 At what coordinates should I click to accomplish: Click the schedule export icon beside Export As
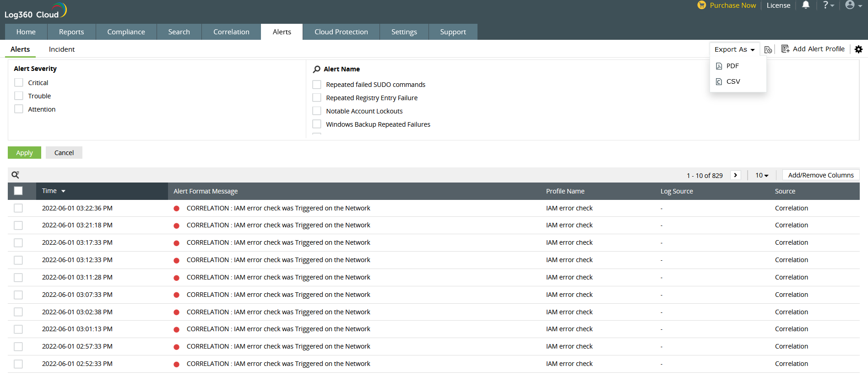pyautogui.click(x=768, y=49)
